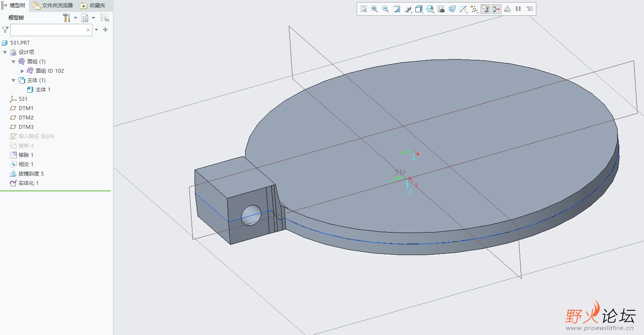
Task: Select the greyed 导入特征 标识4 item
Action: [32, 136]
